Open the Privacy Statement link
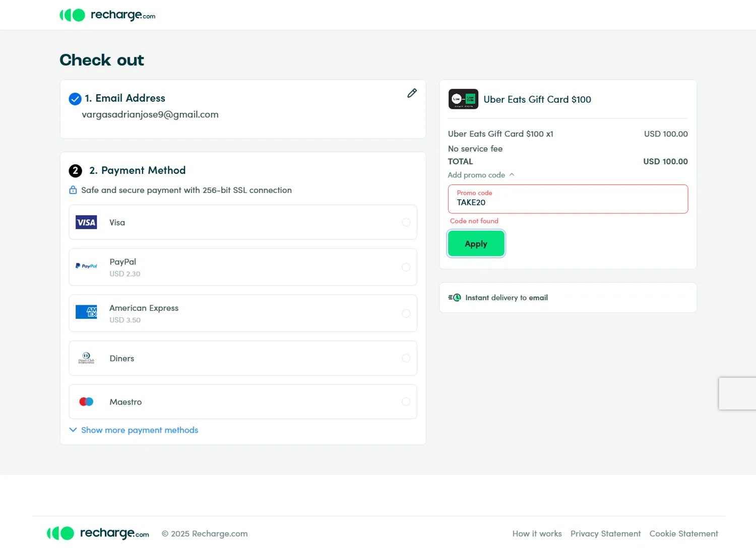 click(x=605, y=534)
